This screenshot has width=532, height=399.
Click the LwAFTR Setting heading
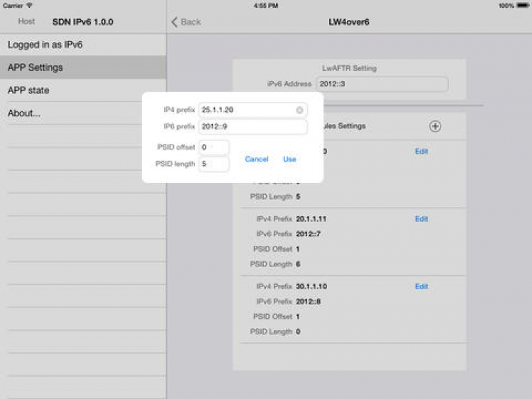(349, 68)
